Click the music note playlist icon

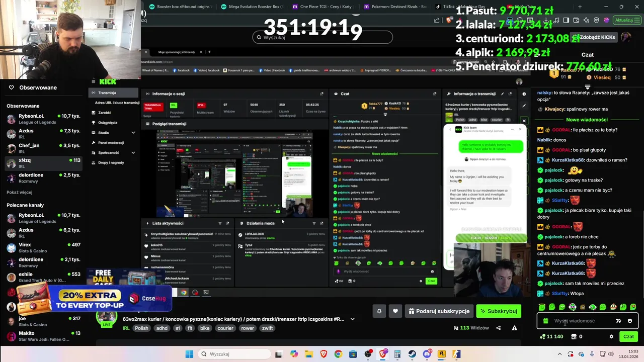coord(556,20)
